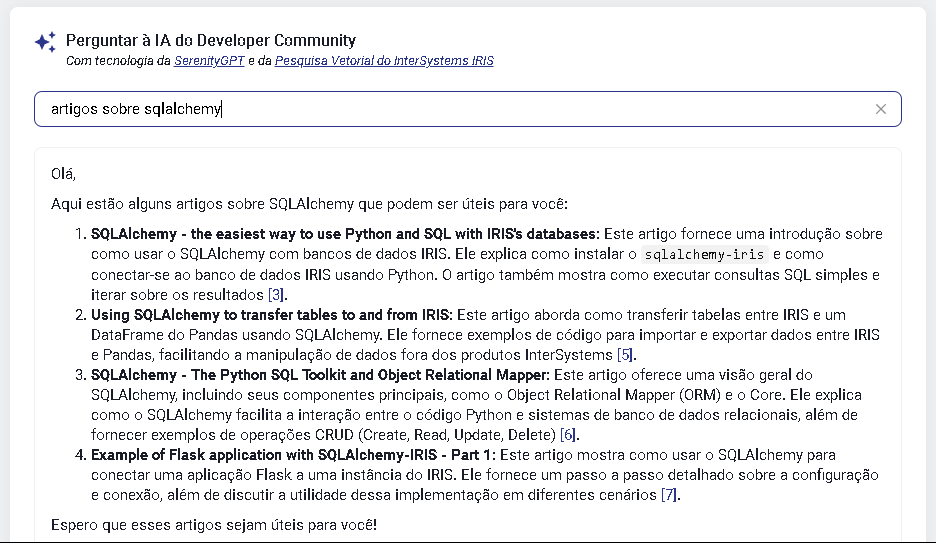
Task: Click the 'Perguntar à IA do Developer Community' heading
Action: [x=211, y=41]
